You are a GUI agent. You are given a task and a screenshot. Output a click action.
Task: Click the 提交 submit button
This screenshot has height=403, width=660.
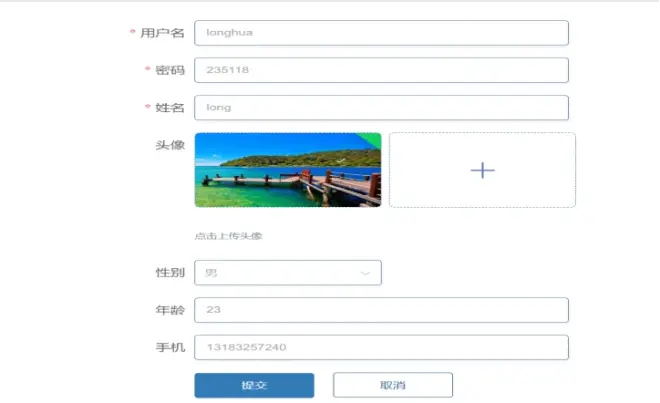[254, 385]
